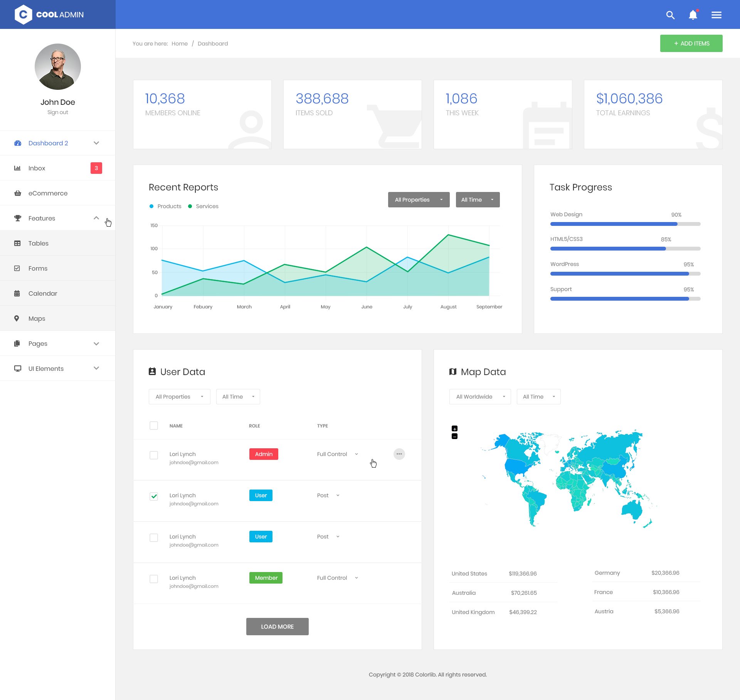The height and width of the screenshot is (700, 740).
Task: Zoom out on the world map
Action: coord(455,436)
